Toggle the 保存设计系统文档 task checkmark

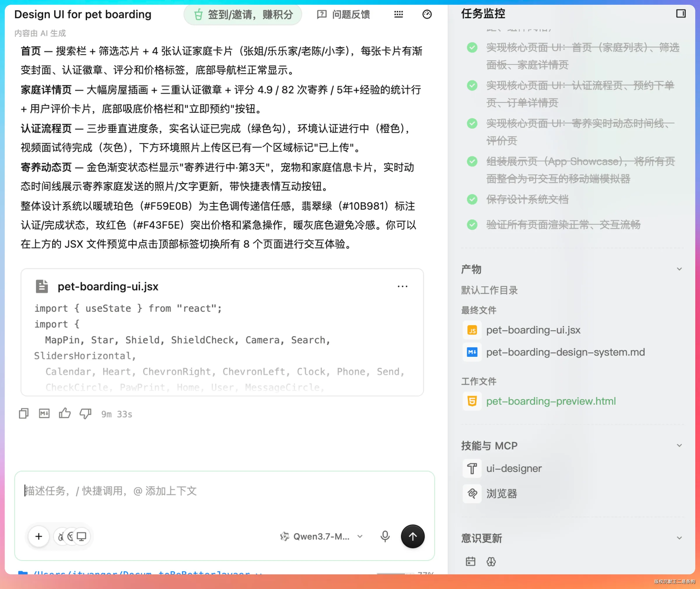click(x=472, y=199)
